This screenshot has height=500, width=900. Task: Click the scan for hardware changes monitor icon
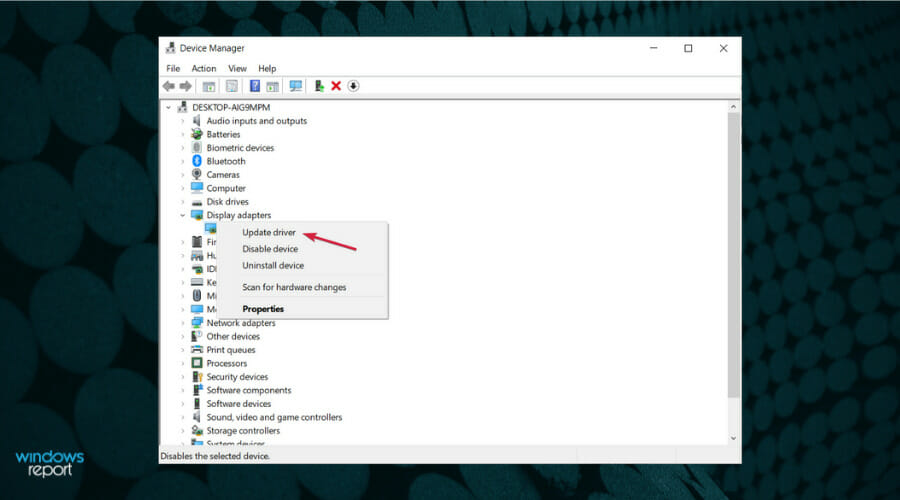[x=296, y=86]
